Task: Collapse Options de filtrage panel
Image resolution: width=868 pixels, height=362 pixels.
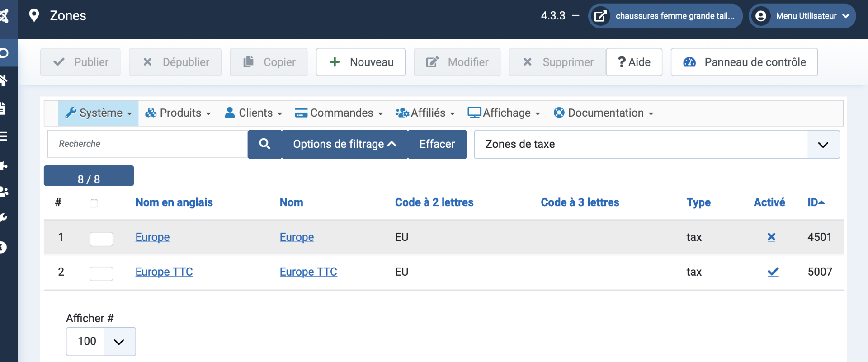Action: pyautogui.click(x=344, y=144)
